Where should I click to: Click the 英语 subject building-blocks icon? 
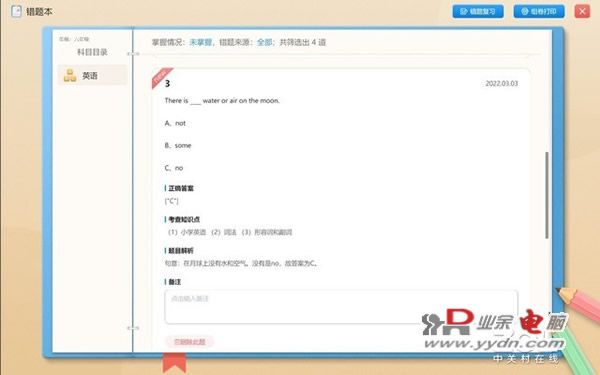coord(70,75)
